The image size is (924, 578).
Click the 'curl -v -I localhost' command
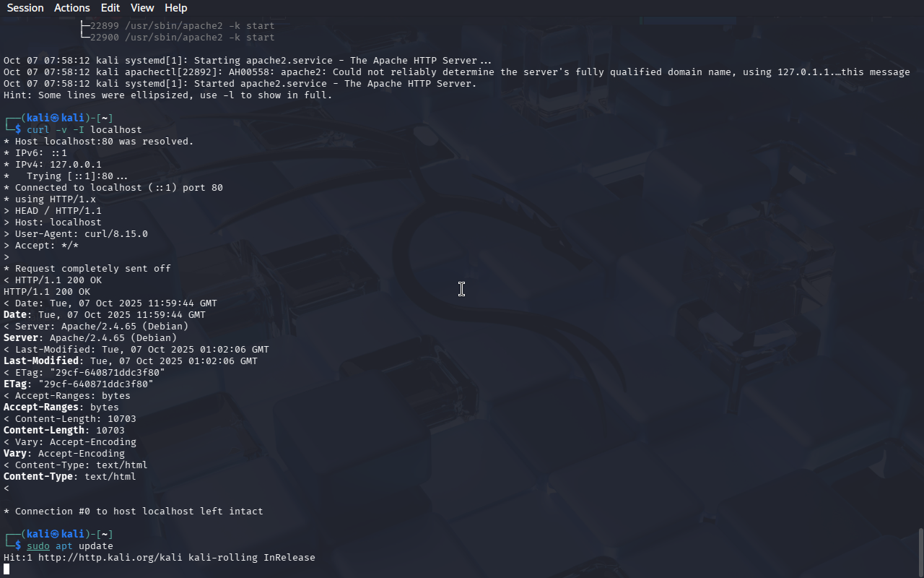(84, 130)
